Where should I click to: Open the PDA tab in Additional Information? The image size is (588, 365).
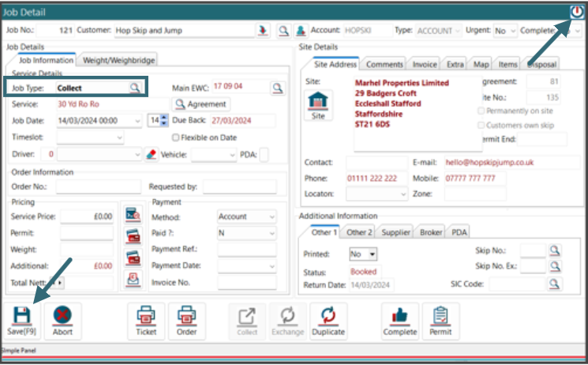coord(459,232)
